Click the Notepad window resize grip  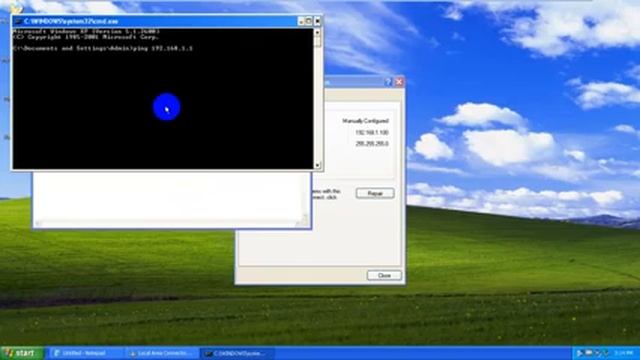[x=304, y=222]
